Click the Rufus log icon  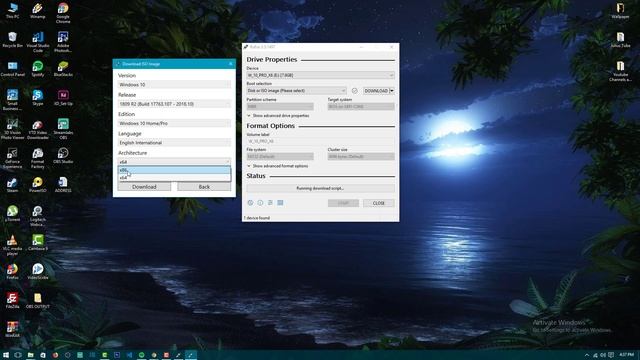point(280,203)
